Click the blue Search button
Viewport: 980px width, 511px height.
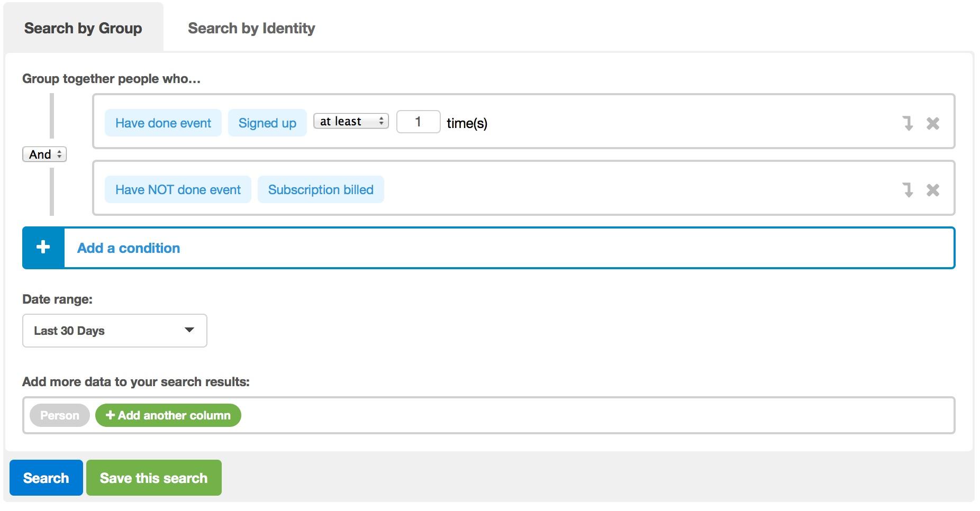point(46,478)
